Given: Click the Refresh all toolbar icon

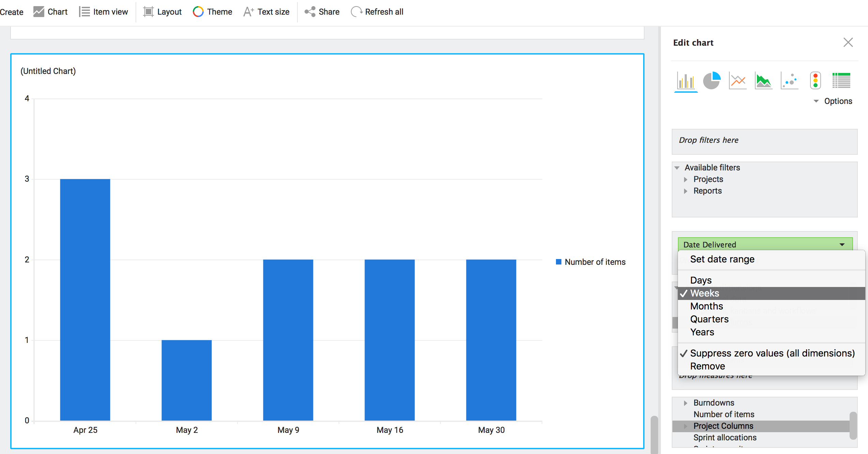Looking at the screenshot, I should pos(356,12).
